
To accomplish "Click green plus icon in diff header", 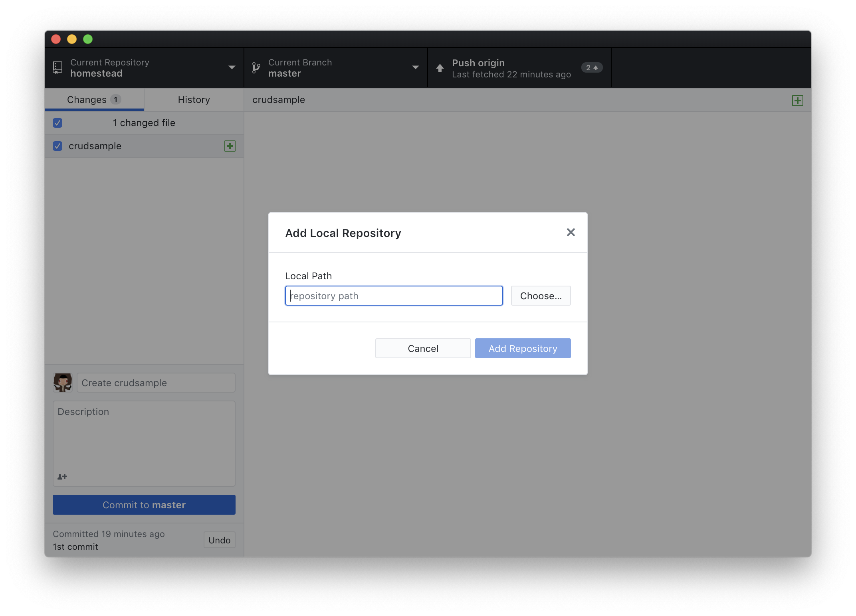I will [x=797, y=101].
